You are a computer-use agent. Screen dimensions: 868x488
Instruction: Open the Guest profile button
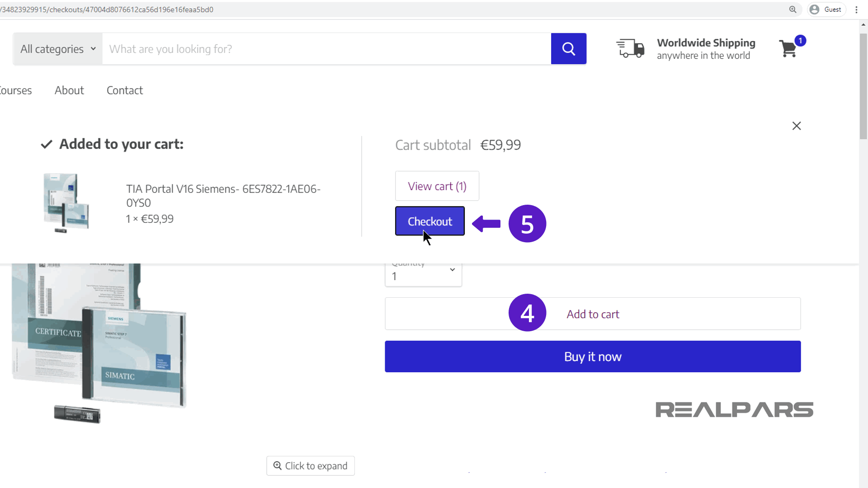pos(826,9)
